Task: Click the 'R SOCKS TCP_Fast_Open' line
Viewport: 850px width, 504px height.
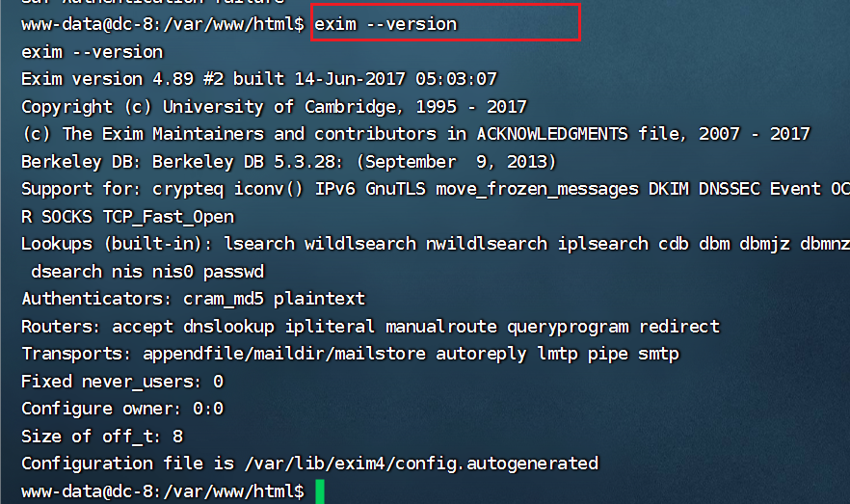Action: tap(128, 217)
